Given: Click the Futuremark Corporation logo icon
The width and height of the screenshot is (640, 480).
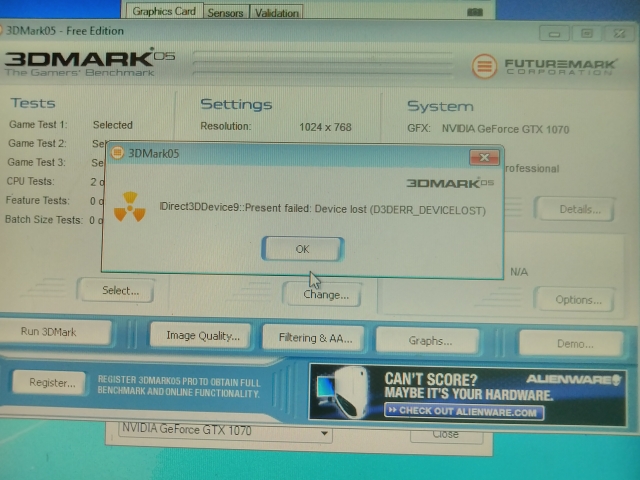Looking at the screenshot, I should pyautogui.click(x=484, y=66).
